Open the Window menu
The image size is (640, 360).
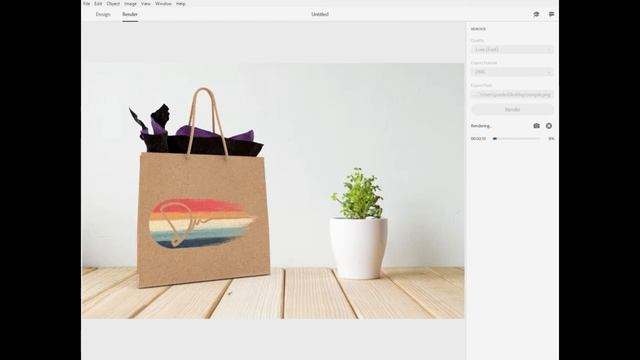pos(163,4)
